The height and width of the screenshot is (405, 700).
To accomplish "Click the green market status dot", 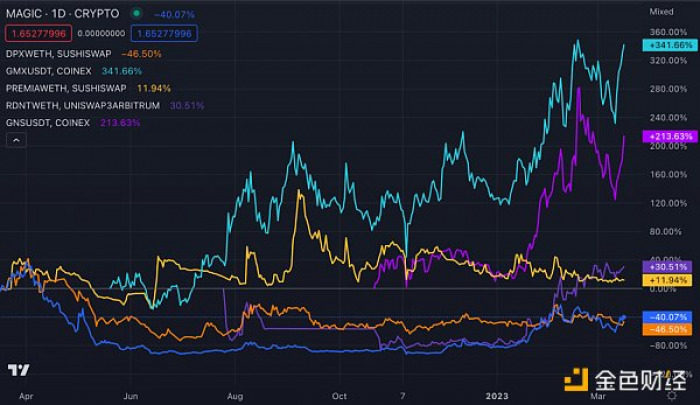I will coord(137,13).
